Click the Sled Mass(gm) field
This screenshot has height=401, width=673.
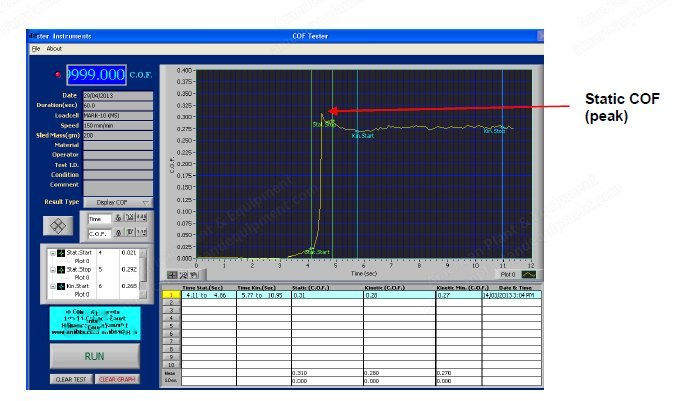coord(118,136)
